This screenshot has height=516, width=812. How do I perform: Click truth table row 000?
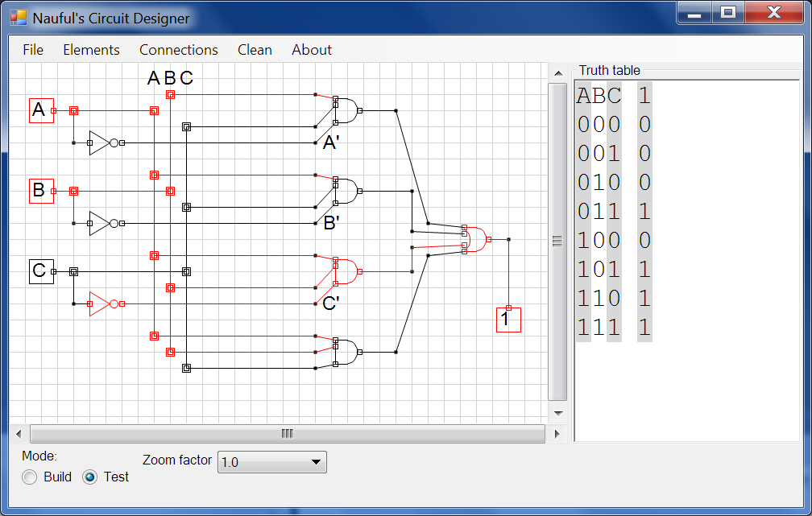tap(614, 125)
